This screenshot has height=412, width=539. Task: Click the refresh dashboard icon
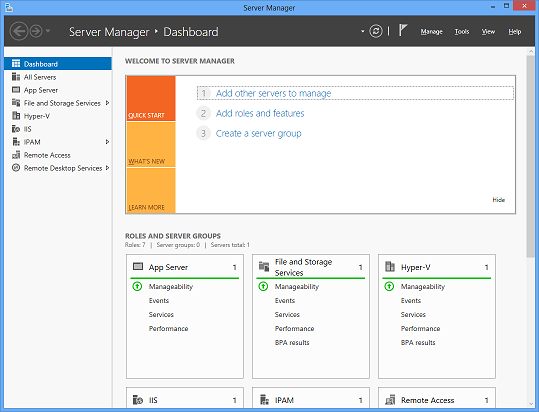(376, 31)
